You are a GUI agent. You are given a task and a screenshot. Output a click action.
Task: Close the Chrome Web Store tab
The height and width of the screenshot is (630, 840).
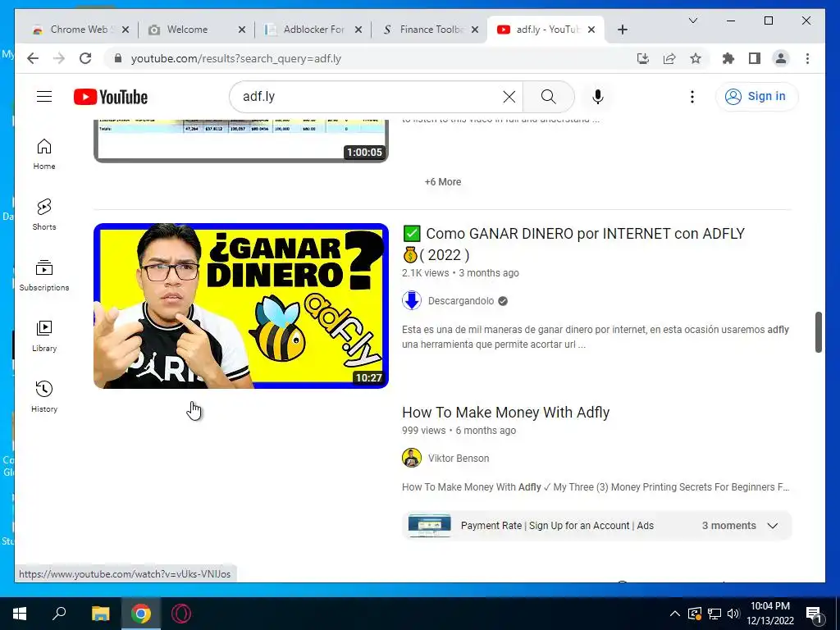(126, 30)
